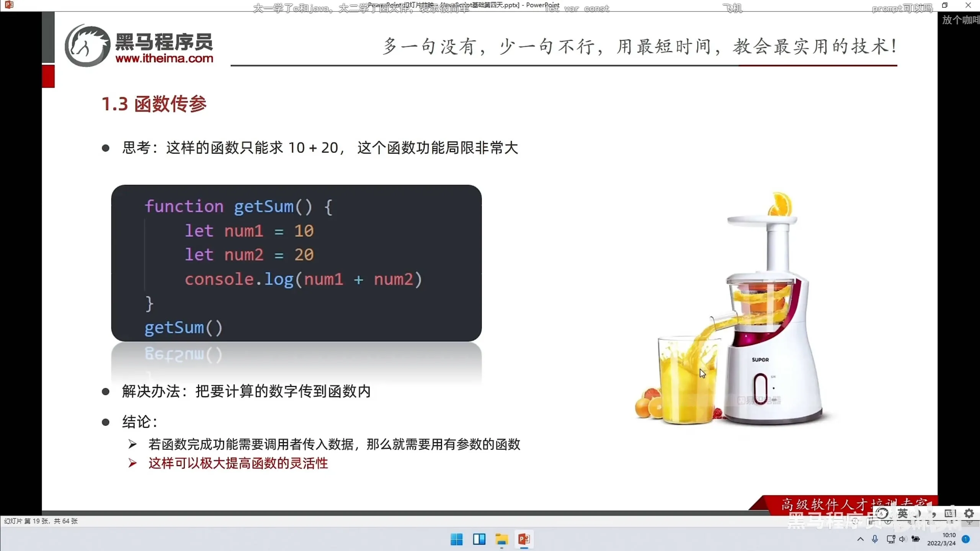Click the 1.3 函数传参 slide heading
980x551 pixels.
154,104
